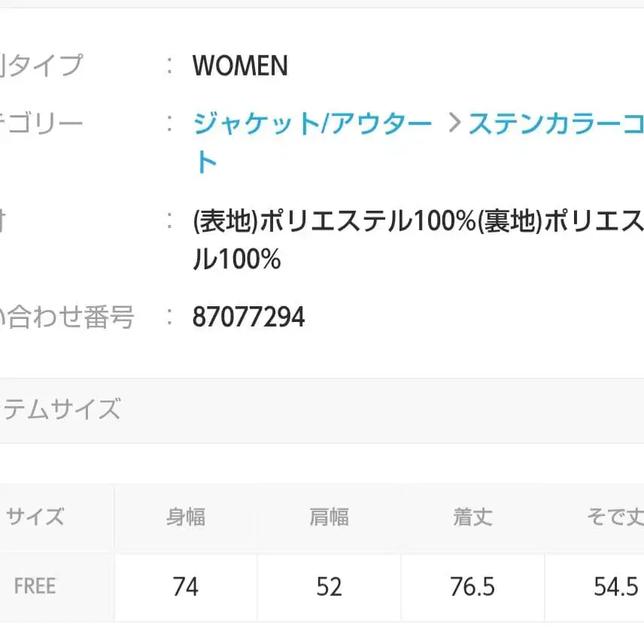
Task: Click the body width value 74
Action: [185, 587]
